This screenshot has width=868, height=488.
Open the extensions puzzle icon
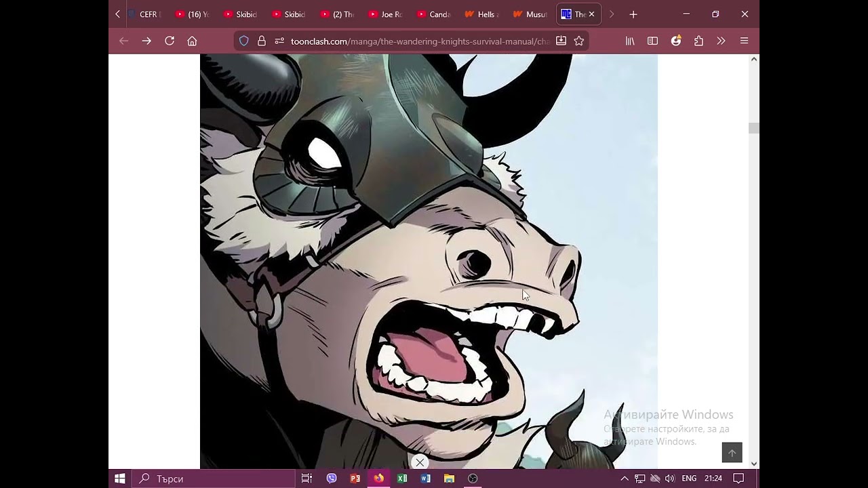coord(698,41)
